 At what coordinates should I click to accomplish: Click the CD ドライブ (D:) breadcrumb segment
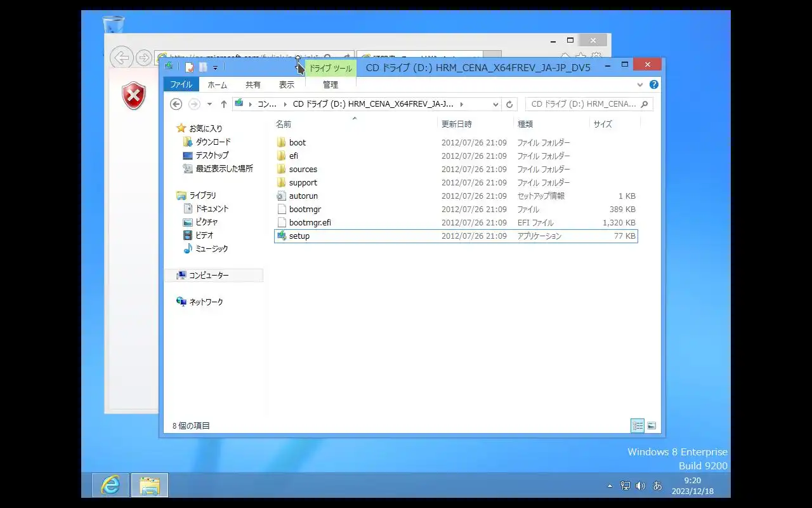tap(373, 104)
